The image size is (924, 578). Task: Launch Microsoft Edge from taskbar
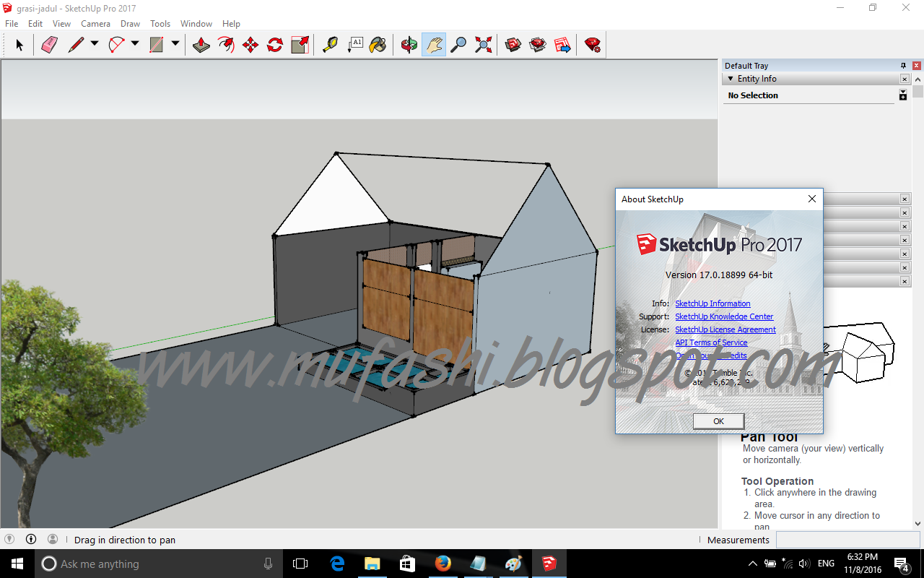pyautogui.click(x=337, y=564)
